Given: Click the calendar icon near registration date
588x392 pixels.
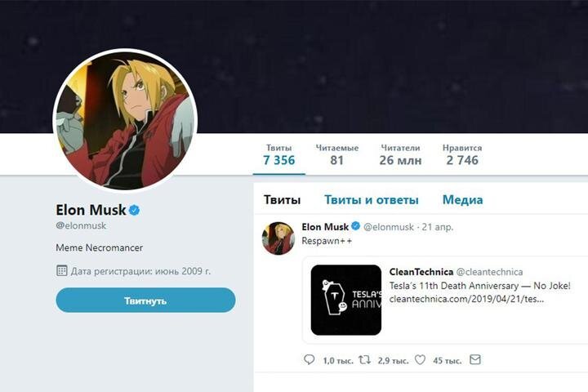Looking at the screenshot, I should [x=62, y=270].
